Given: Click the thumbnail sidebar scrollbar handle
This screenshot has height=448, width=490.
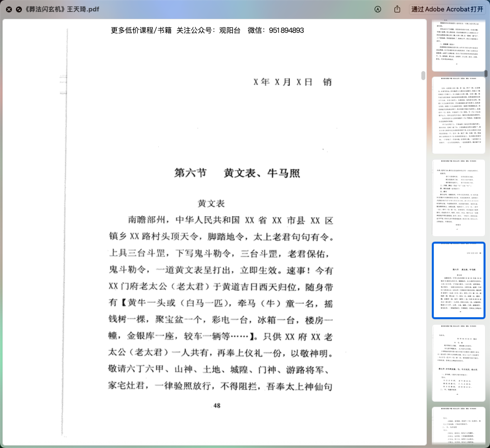Looking at the screenshot, I should click(487, 74).
